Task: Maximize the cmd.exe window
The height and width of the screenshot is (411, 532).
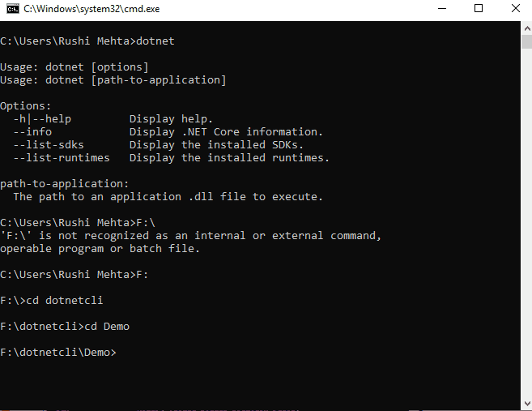Action: pyautogui.click(x=479, y=9)
